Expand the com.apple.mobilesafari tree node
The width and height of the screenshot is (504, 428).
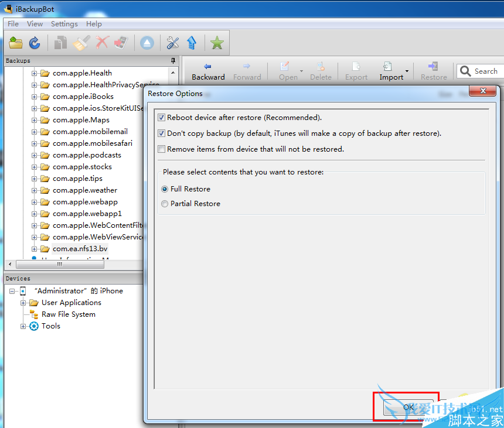tap(34, 144)
